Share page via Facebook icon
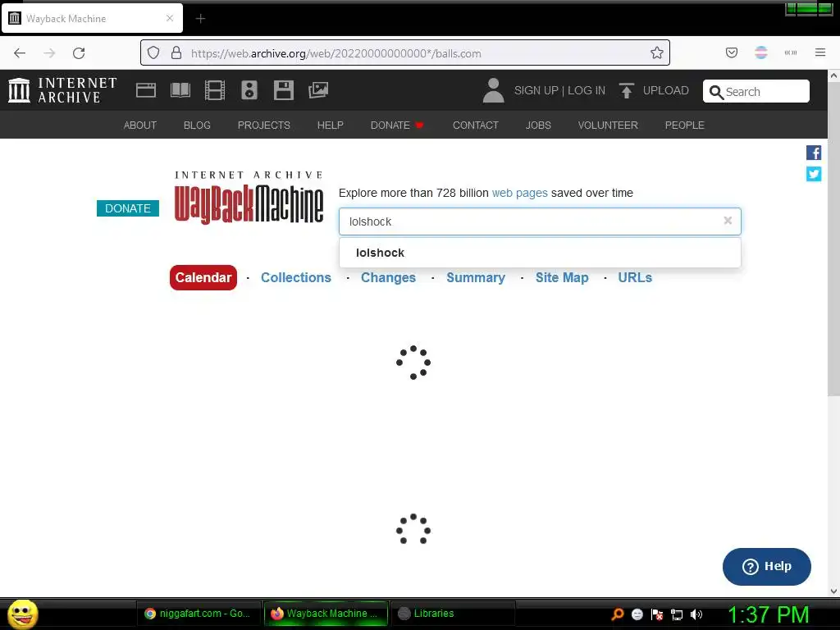Screen dimensions: 840x630 click(813, 153)
